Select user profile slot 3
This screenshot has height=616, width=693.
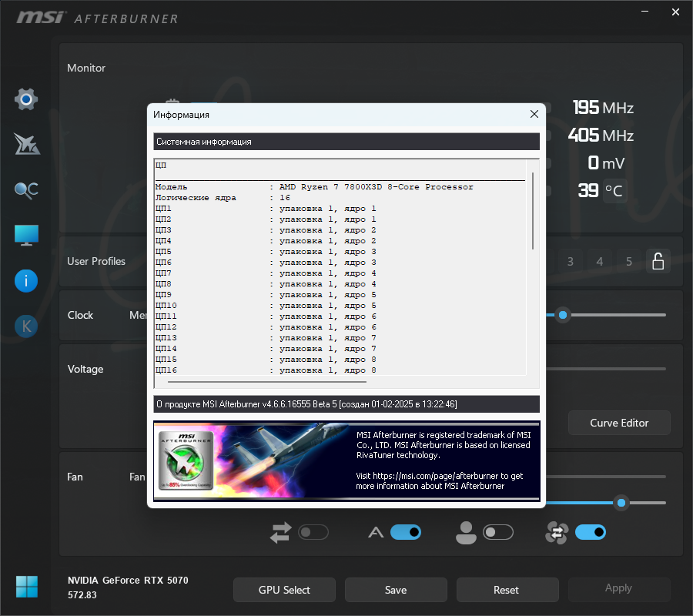(x=570, y=262)
